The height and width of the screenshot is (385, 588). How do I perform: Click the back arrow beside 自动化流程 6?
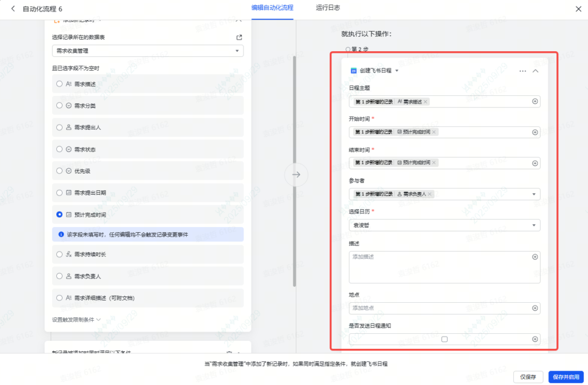pos(13,9)
